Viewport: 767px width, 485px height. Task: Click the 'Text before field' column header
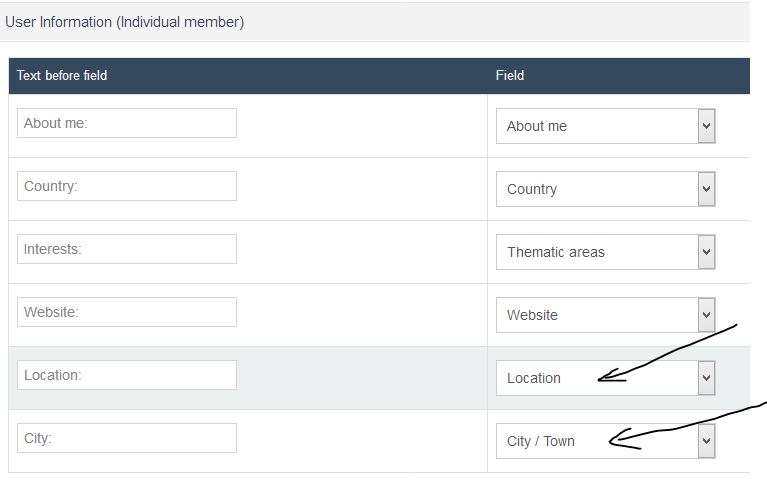(x=62, y=75)
